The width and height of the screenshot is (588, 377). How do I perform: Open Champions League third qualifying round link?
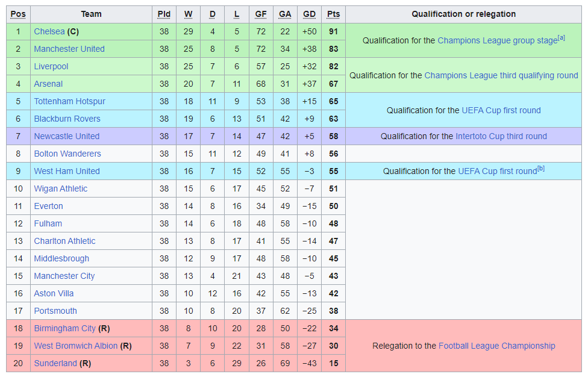pos(501,75)
